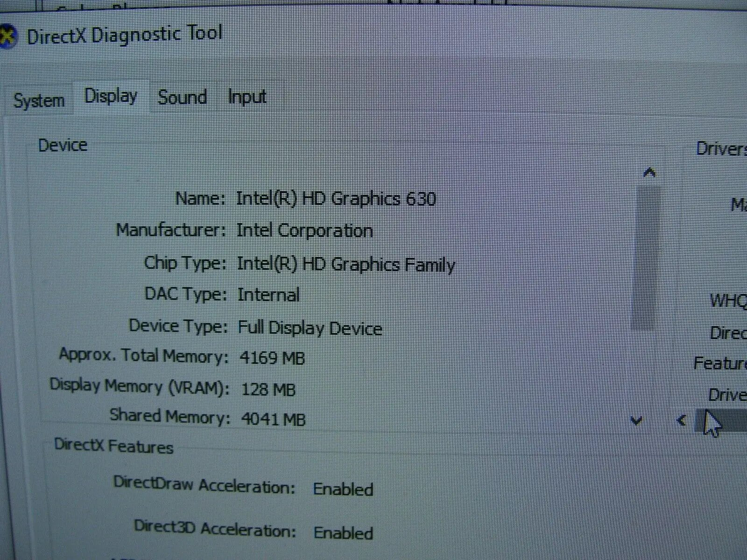Click the Drivers horizontal scrollbar thumb

722,420
